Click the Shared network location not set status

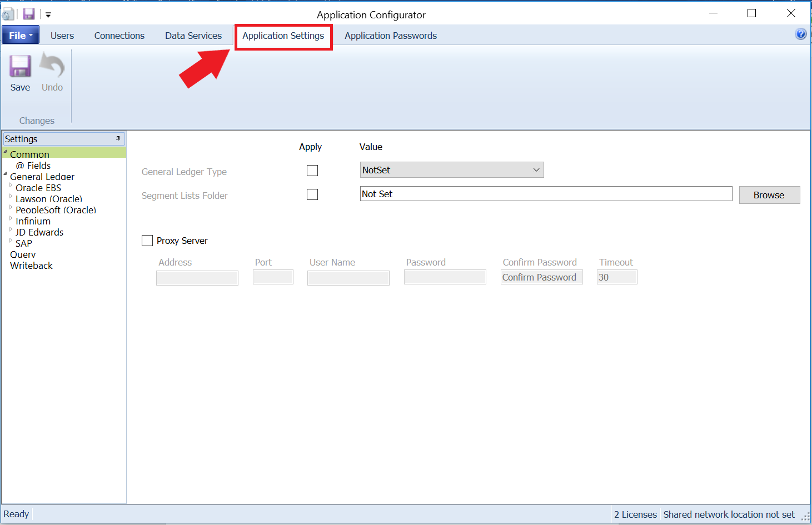(x=730, y=514)
